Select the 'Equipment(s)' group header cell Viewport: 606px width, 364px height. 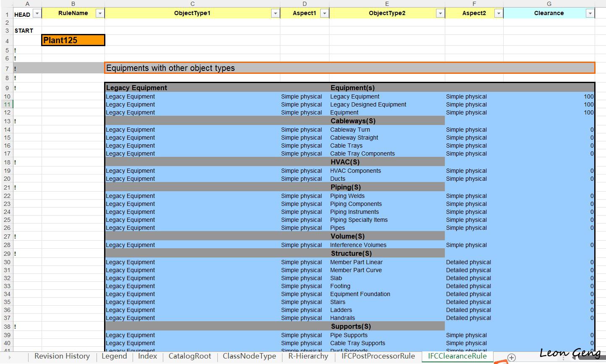tap(387, 88)
